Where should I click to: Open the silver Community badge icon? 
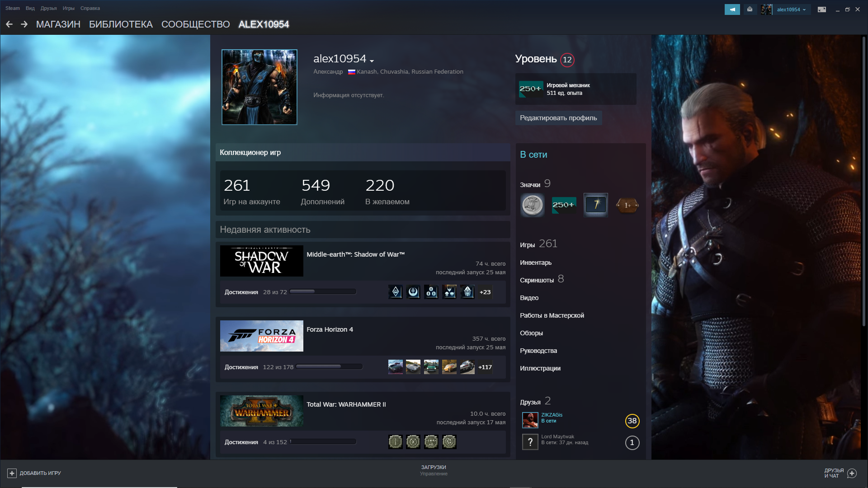532,205
